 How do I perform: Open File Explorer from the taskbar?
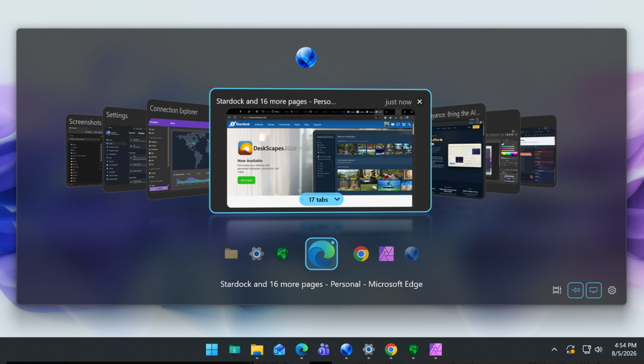click(257, 350)
